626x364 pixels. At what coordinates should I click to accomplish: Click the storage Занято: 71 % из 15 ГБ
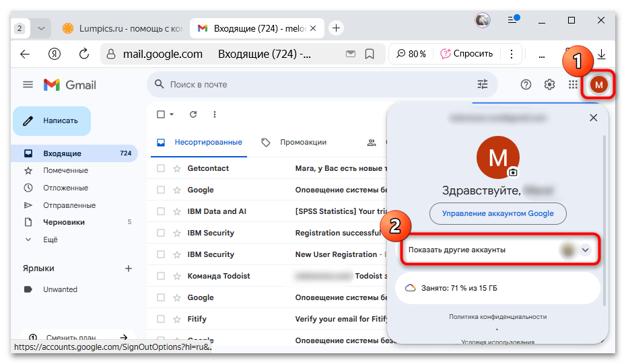point(497,288)
